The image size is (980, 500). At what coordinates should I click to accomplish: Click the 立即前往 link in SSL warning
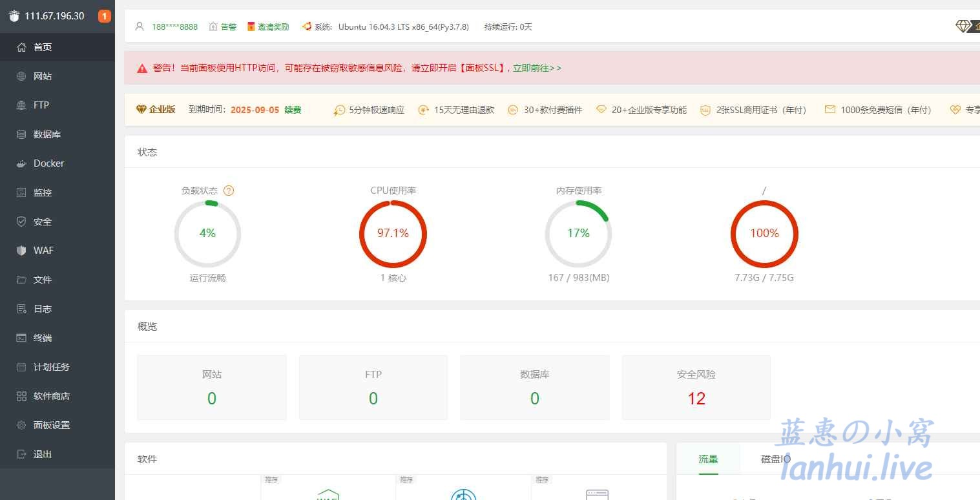[x=537, y=68]
